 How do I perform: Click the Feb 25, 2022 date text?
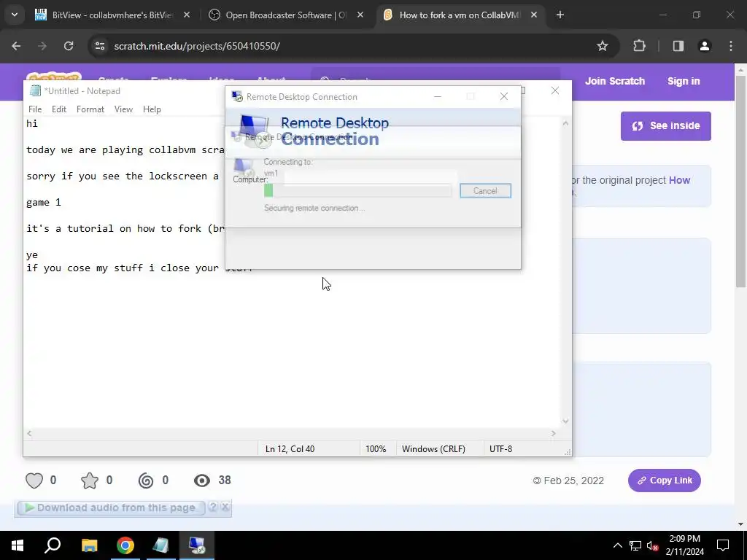tap(573, 481)
